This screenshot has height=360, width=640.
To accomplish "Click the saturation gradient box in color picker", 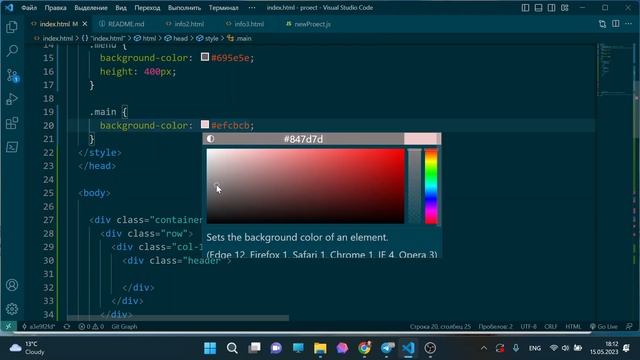I will click(305, 186).
